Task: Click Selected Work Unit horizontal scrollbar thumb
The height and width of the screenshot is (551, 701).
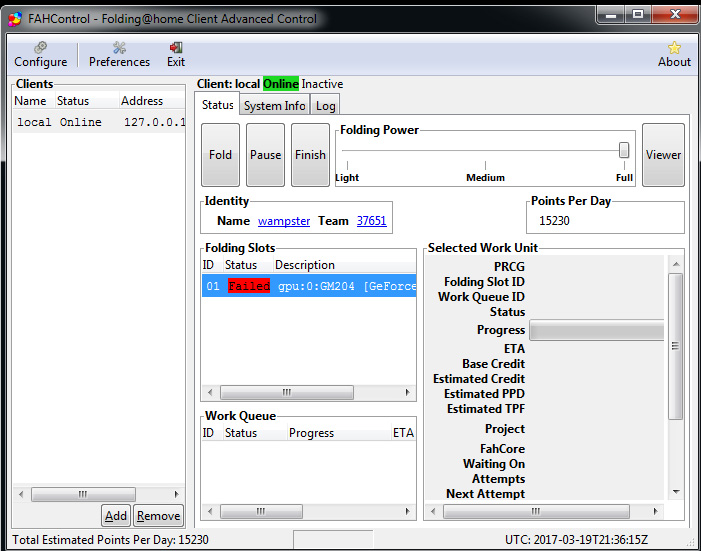Action: click(536, 511)
